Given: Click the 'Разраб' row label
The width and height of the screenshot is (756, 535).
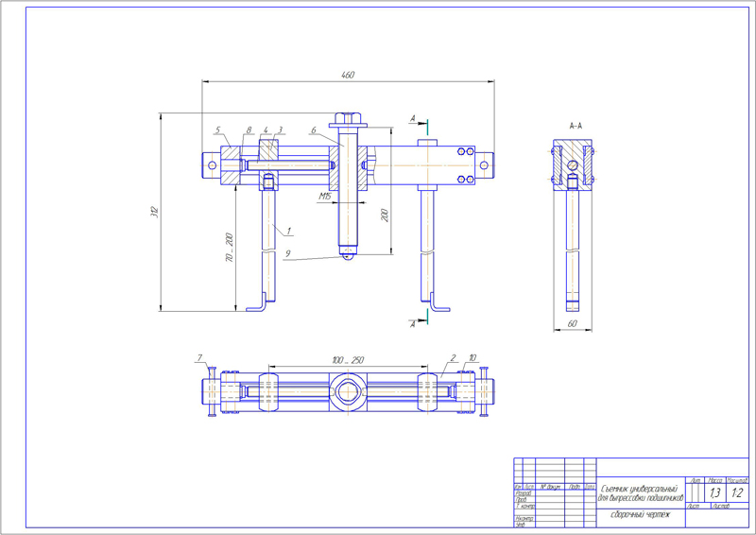Looking at the screenshot, I should (x=524, y=493).
